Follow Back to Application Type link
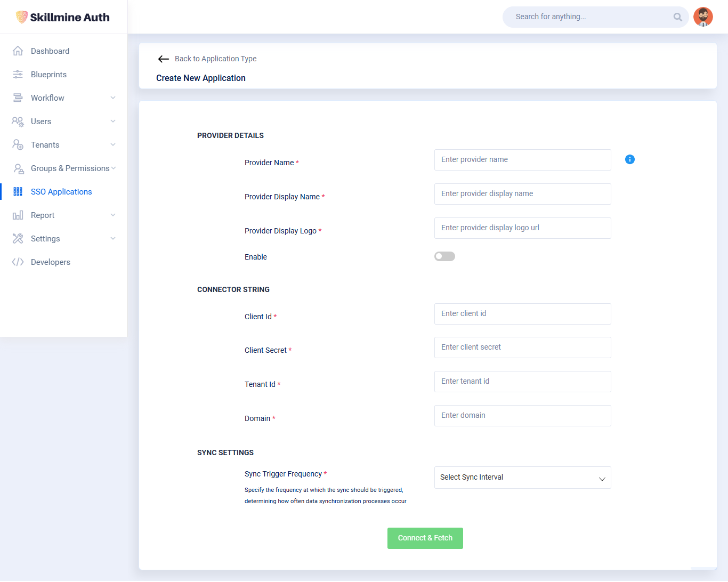 [x=215, y=59]
